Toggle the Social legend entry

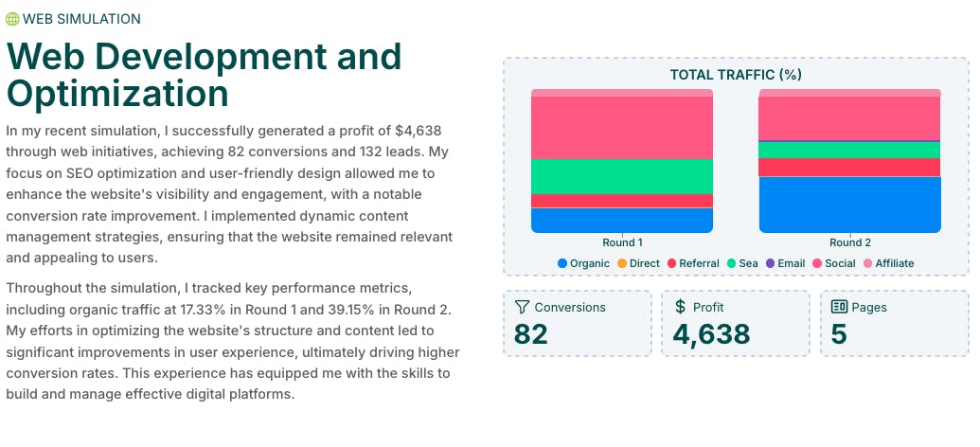point(833,263)
